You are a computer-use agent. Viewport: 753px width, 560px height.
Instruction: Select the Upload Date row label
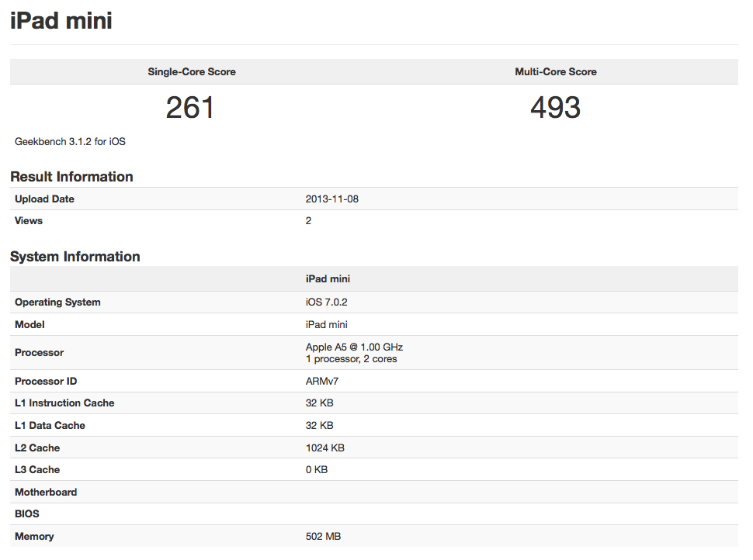44,199
